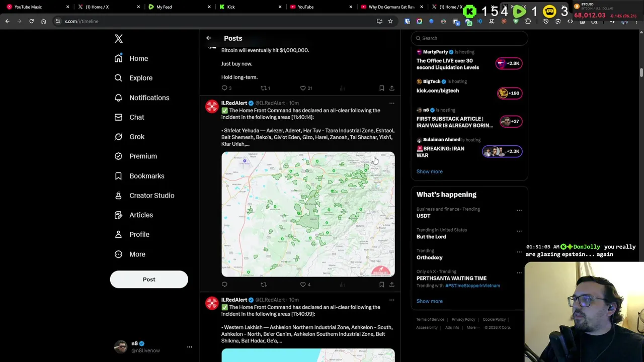Open ILRedAlert avatar on the Western Lakhish post
Screen dimensions: 644x362
pos(212,303)
